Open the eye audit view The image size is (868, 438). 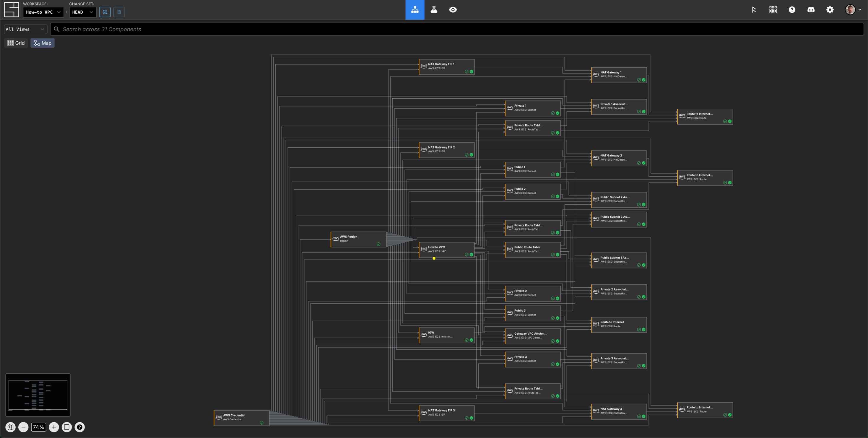(453, 10)
